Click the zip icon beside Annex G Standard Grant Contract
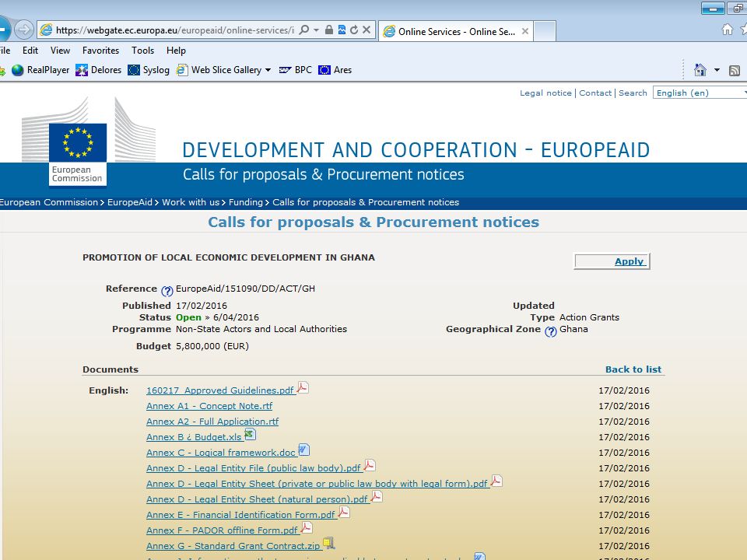The width and height of the screenshot is (747, 560). pos(328,543)
